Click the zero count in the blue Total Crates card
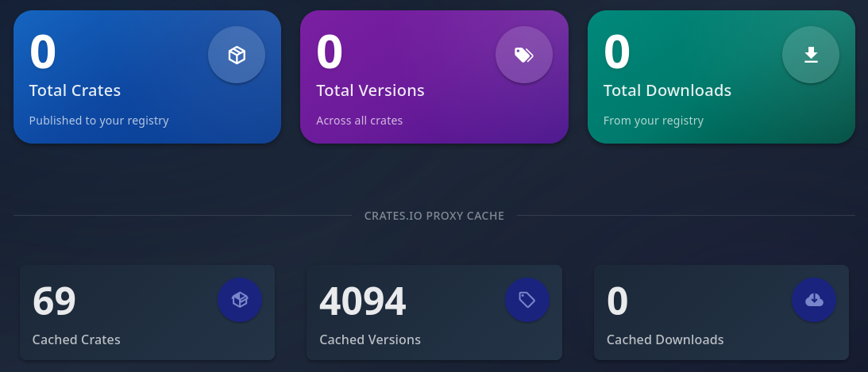This screenshot has width=868, height=372. pos(43,52)
